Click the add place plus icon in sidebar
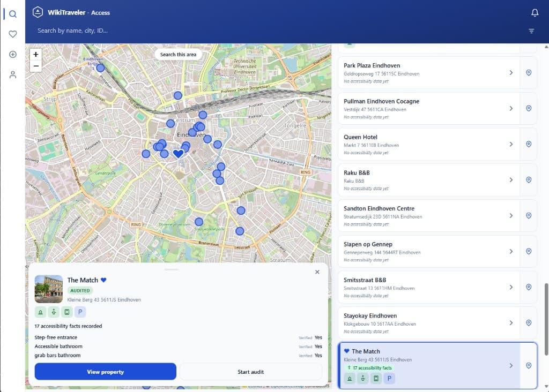This screenshot has width=549, height=392. tap(13, 54)
